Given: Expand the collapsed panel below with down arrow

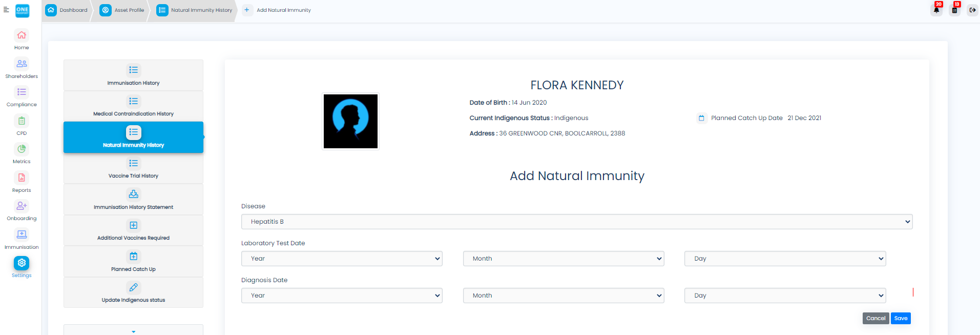Looking at the screenshot, I should click(x=133, y=331).
